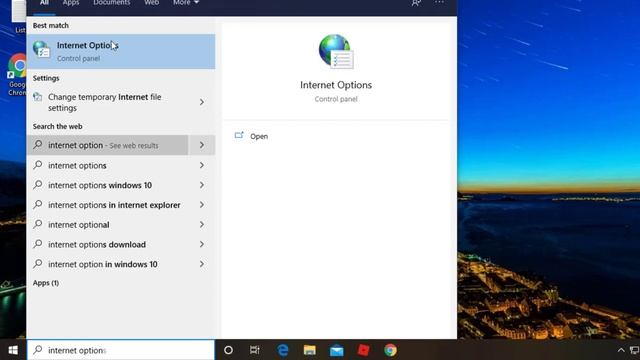Open Cortana circle icon on taskbar

click(229, 350)
